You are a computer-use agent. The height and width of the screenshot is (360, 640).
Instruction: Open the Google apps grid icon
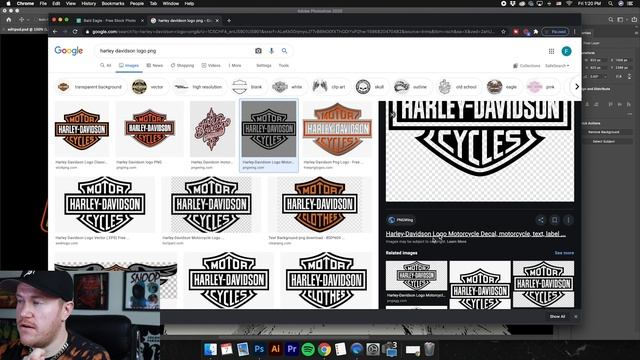point(551,51)
